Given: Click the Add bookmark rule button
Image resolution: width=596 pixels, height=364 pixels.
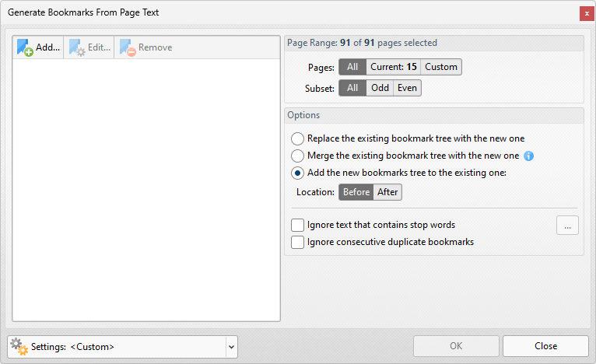Looking at the screenshot, I should click(x=38, y=47).
